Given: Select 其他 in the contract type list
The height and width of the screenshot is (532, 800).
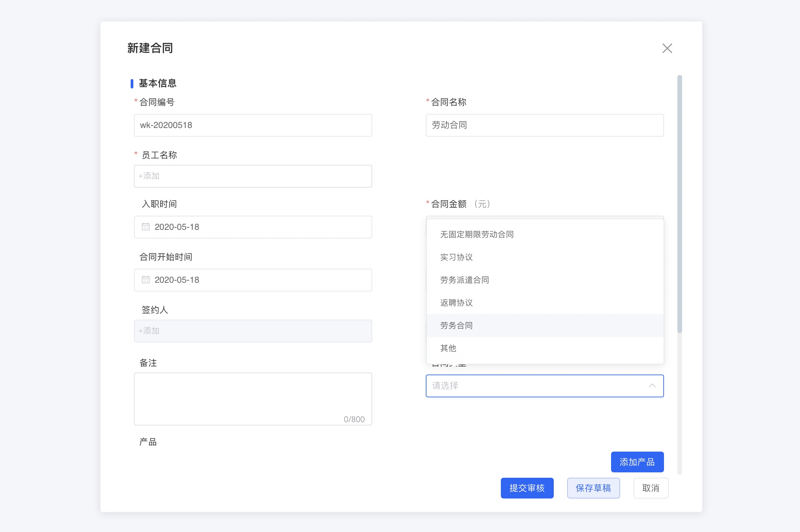Looking at the screenshot, I should coord(448,348).
